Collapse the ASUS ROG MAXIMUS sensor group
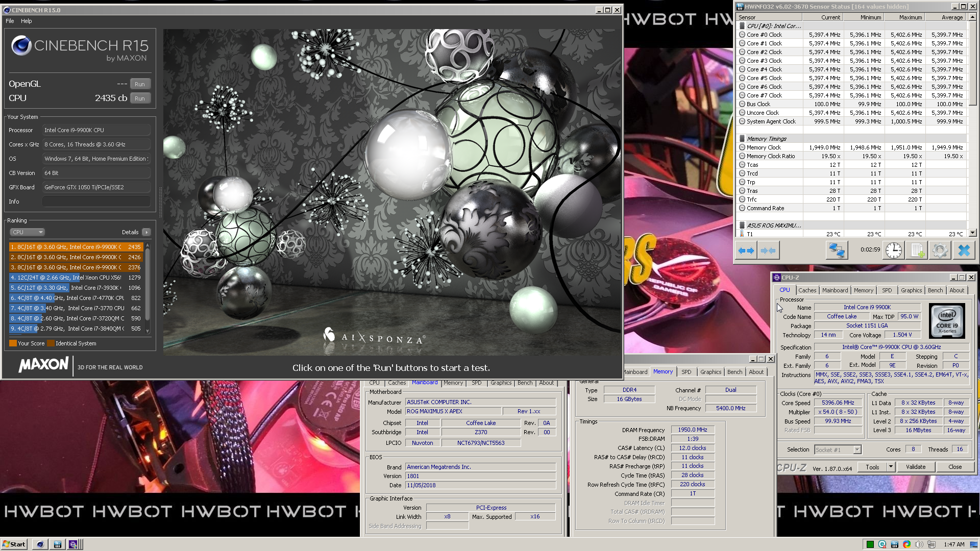The image size is (980, 551). click(x=742, y=226)
